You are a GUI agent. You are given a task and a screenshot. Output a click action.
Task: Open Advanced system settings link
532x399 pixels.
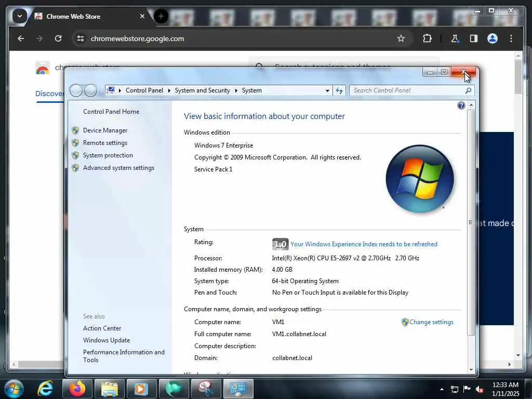(118, 168)
